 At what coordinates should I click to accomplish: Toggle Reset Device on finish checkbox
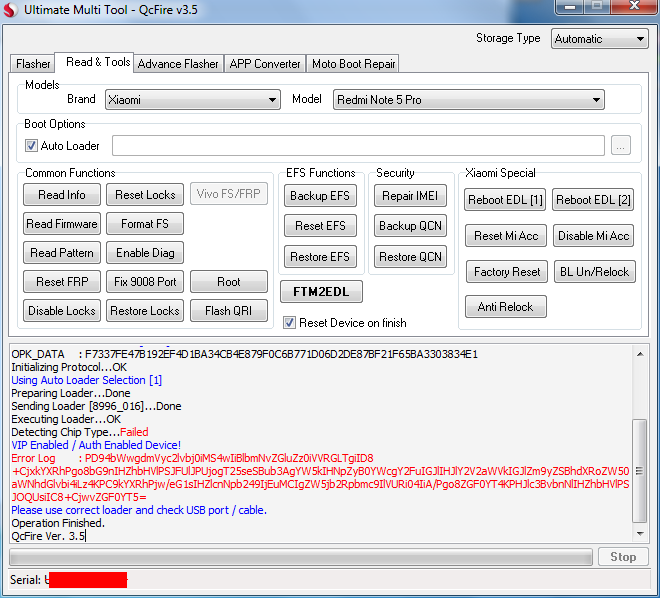click(x=289, y=323)
